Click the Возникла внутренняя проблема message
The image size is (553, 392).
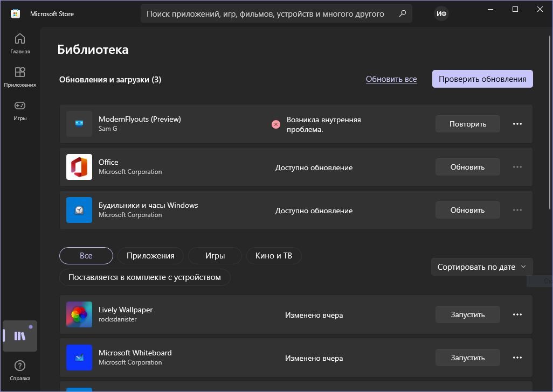[x=323, y=124]
